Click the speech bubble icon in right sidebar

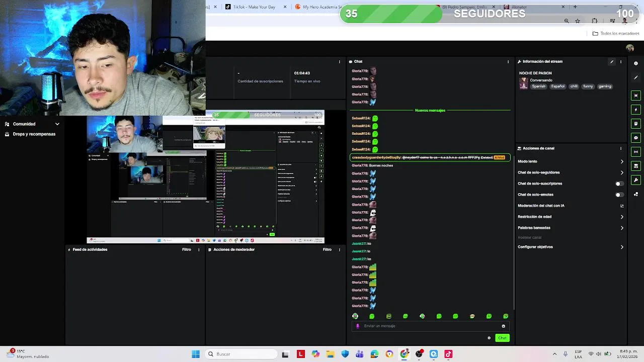tap(636, 138)
